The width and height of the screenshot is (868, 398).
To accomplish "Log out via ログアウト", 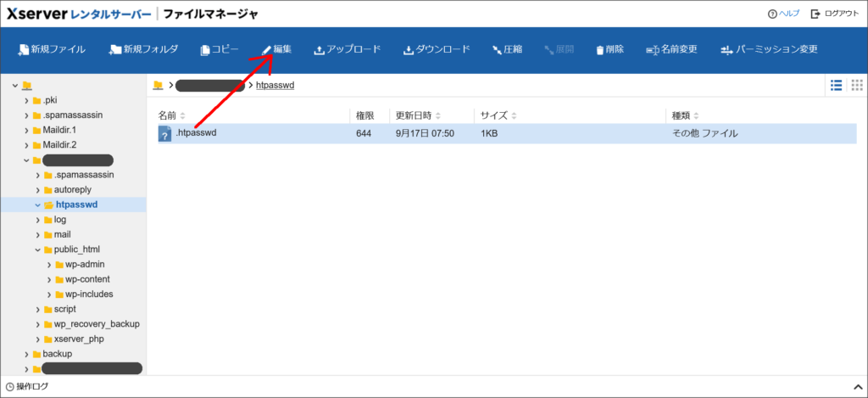I will click(x=835, y=14).
